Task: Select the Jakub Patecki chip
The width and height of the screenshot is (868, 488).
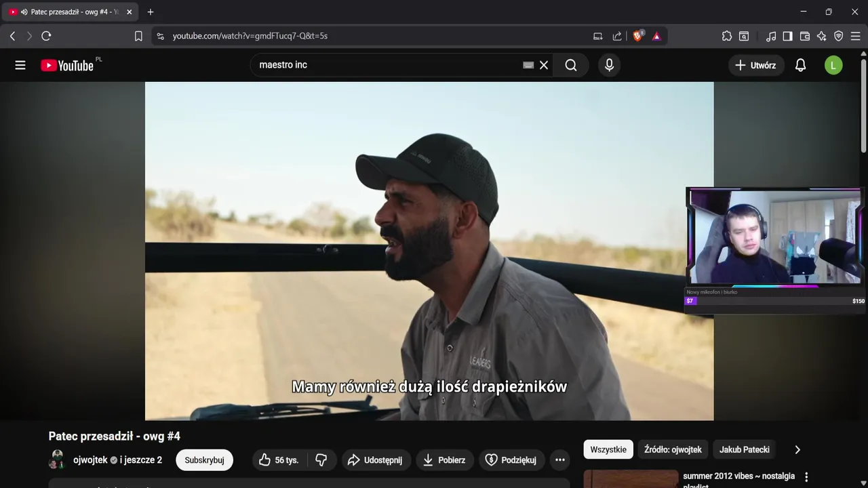Action: click(745, 449)
